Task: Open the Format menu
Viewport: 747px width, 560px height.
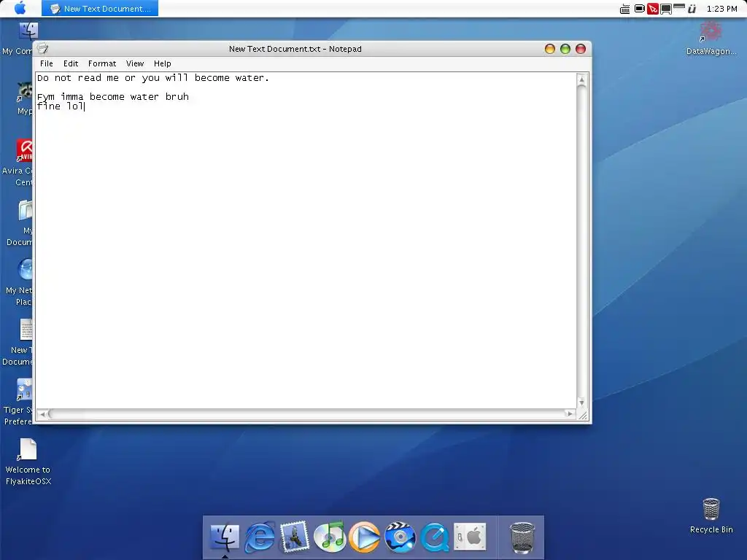Action: pos(102,63)
